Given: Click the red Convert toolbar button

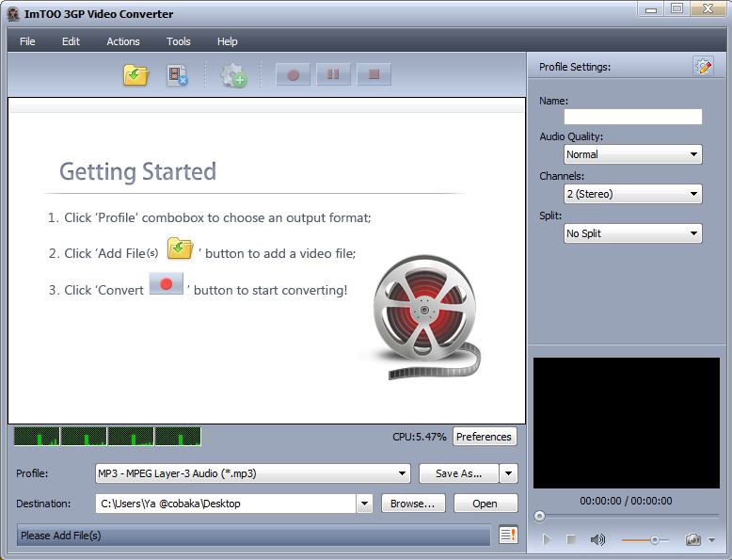Looking at the screenshot, I should [x=294, y=74].
